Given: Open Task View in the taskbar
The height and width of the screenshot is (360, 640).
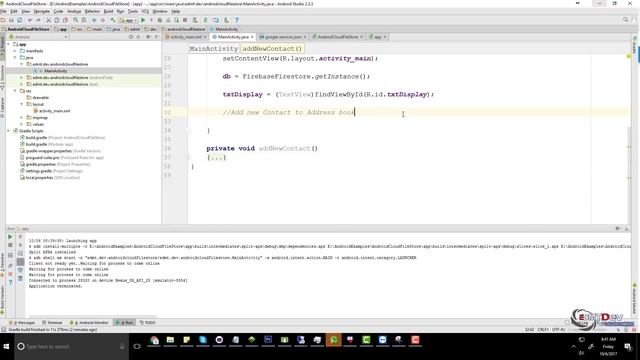Looking at the screenshot, I should point(137,347).
